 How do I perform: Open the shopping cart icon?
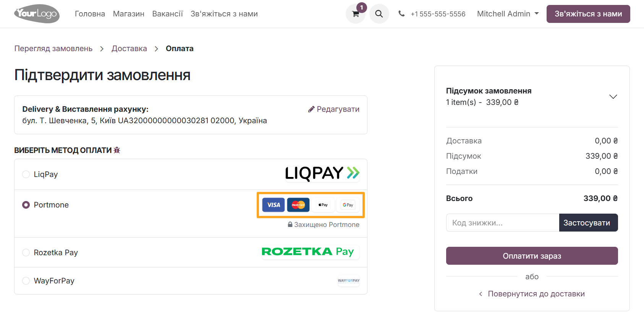(355, 14)
